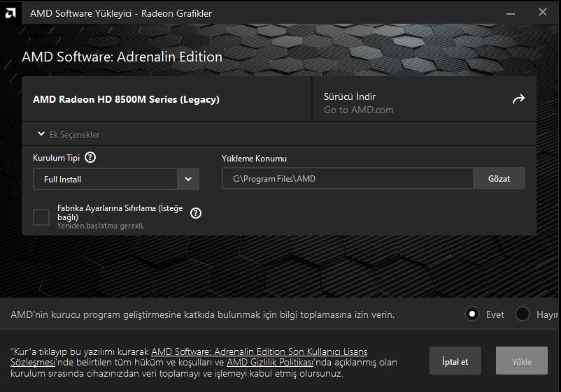Click the AMD Software: Adrenalin Edition title
The image size is (561, 392).
pos(122,57)
